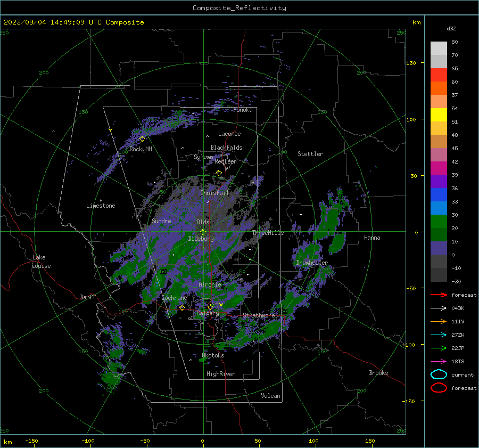Click the magenta 18TS arrow legend icon
This screenshot has width=479, height=448.
coord(439,362)
